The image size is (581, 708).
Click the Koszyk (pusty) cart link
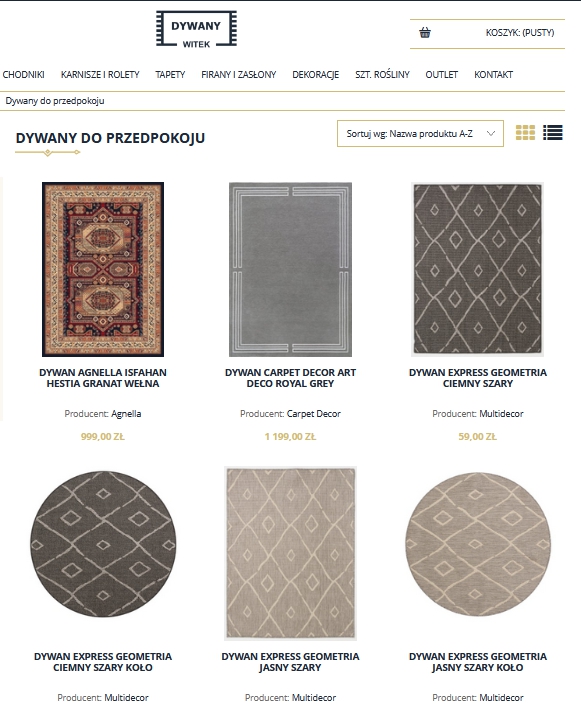point(520,33)
